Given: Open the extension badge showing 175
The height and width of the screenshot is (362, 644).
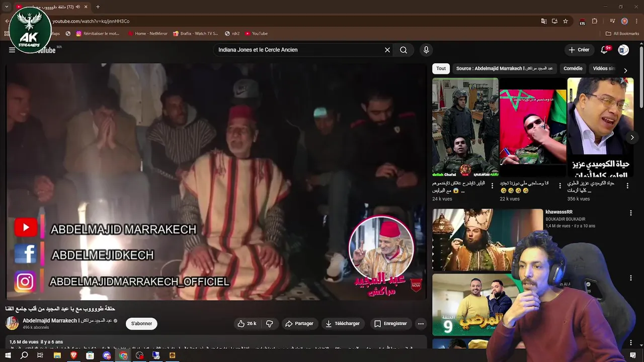Looking at the screenshot, I should pyautogui.click(x=583, y=22).
